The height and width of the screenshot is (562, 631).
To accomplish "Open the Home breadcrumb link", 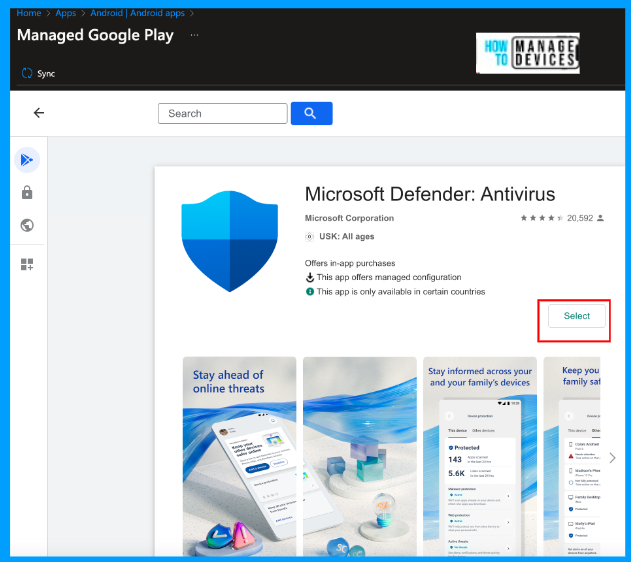I will pos(29,13).
